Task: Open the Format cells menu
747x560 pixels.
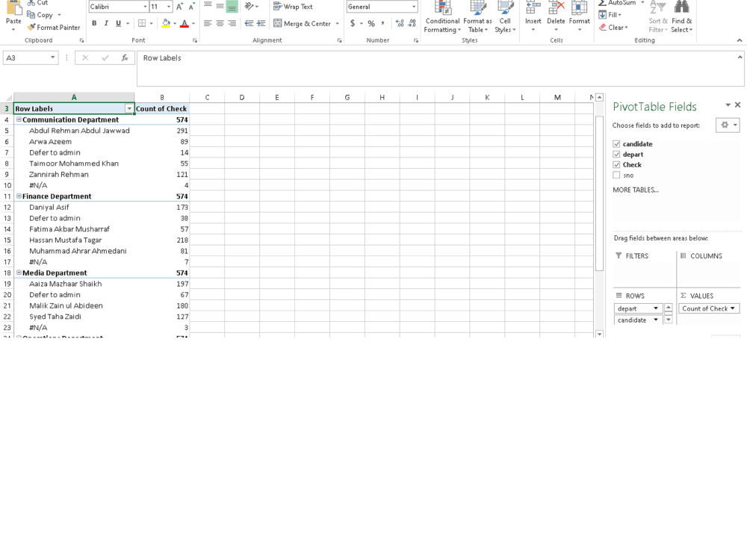Action: pos(580,16)
